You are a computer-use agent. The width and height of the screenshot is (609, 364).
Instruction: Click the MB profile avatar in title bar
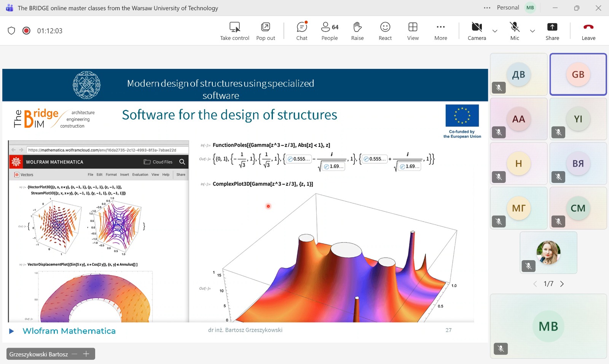530,8
